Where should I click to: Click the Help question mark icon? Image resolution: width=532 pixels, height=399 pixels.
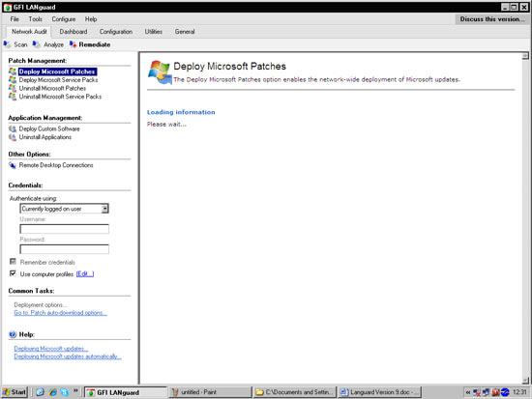(13, 334)
